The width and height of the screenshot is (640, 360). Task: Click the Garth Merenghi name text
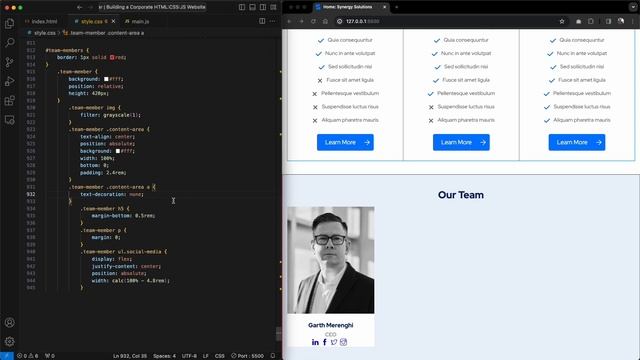pos(331,325)
